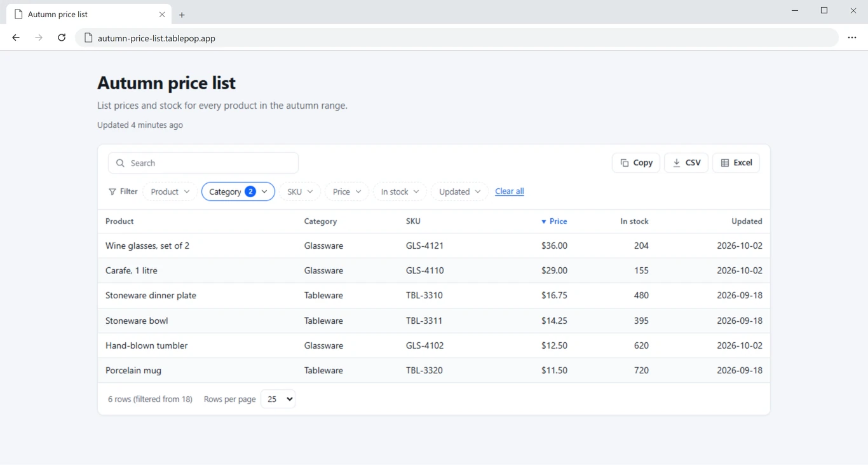The height and width of the screenshot is (465, 868).
Task: Sort by the Category column header
Action: click(320, 221)
